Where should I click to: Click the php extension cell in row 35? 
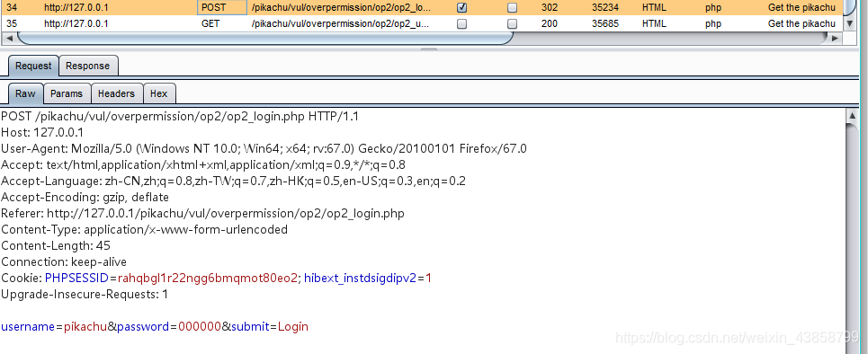coord(713,23)
